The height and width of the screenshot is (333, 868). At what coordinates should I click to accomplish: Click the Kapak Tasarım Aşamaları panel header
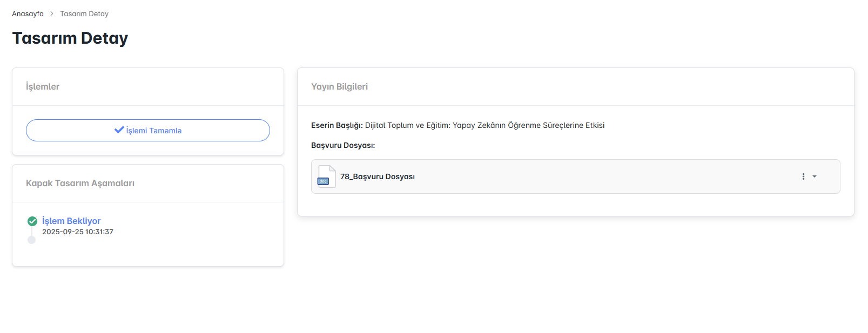80,183
